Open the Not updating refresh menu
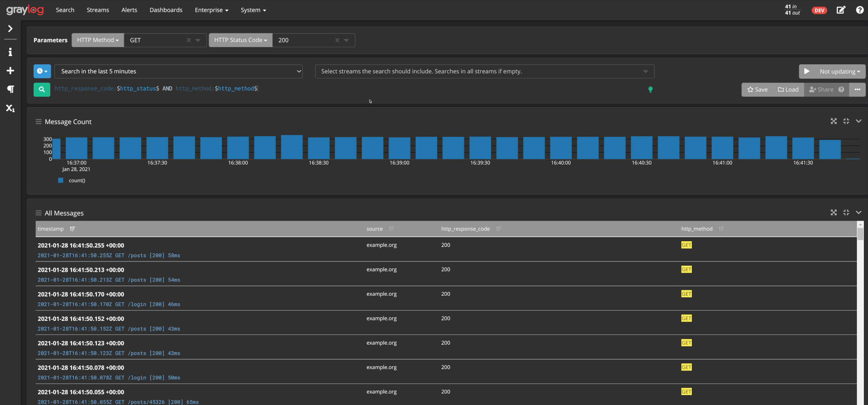This screenshot has width=868, height=405. tap(840, 71)
